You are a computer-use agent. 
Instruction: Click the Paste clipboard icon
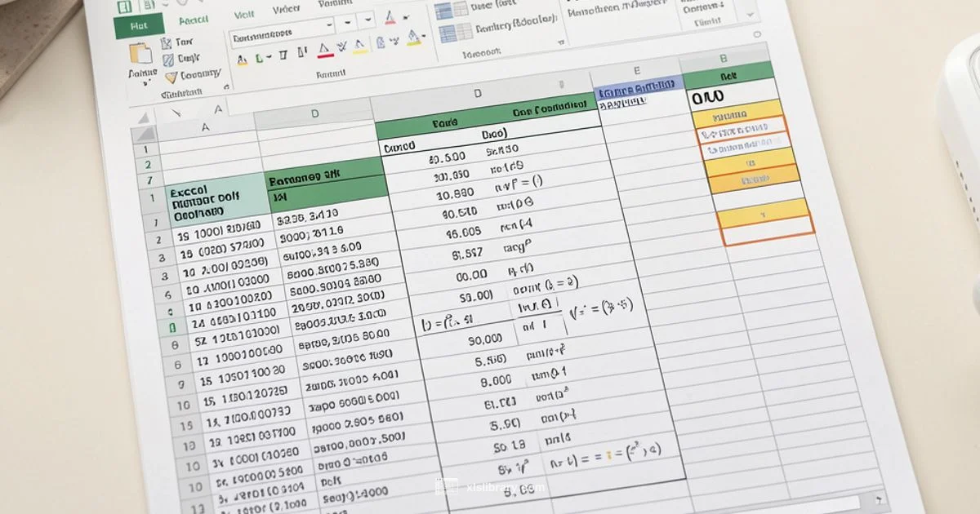[140, 53]
